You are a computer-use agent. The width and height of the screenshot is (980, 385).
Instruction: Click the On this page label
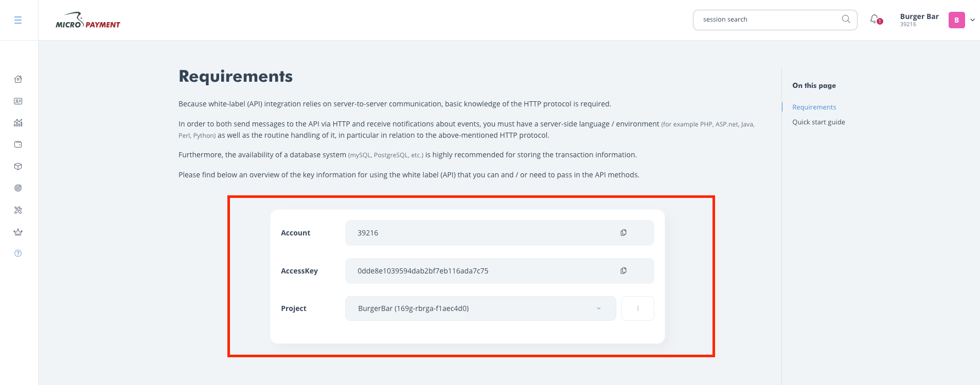[x=814, y=85]
